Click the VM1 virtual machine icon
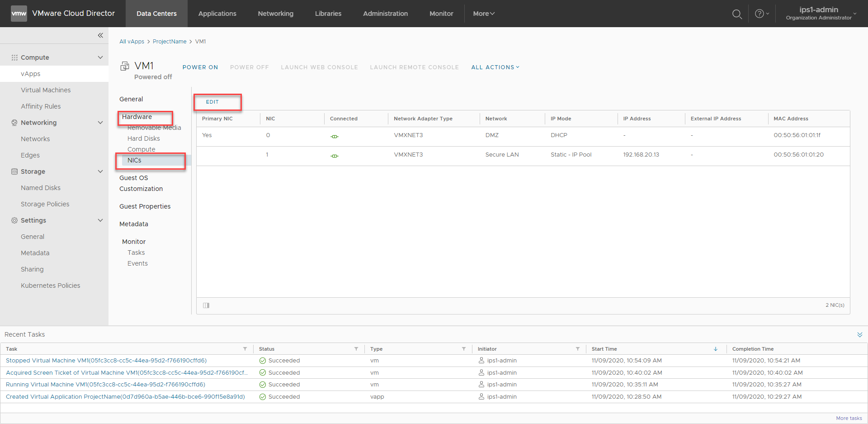 (x=125, y=67)
